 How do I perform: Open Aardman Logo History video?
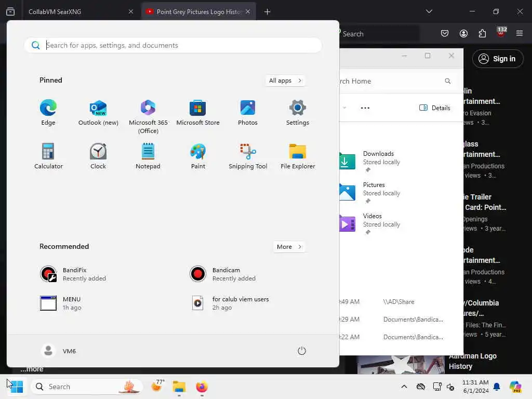pos(472,361)
